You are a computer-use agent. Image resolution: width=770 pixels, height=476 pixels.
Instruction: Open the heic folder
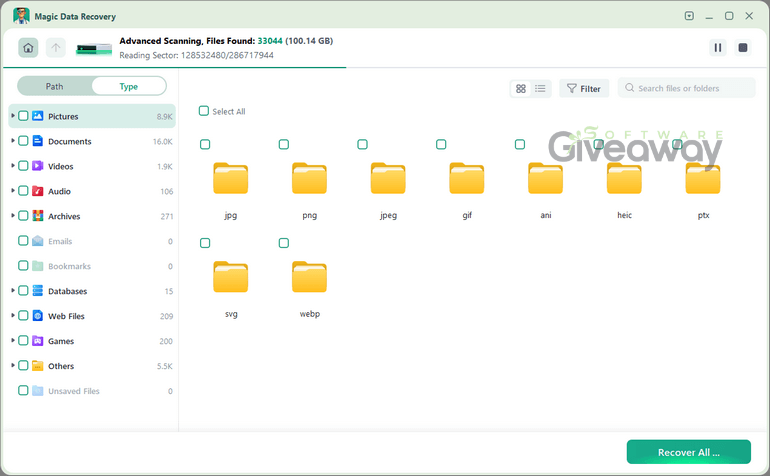point(624,178)
